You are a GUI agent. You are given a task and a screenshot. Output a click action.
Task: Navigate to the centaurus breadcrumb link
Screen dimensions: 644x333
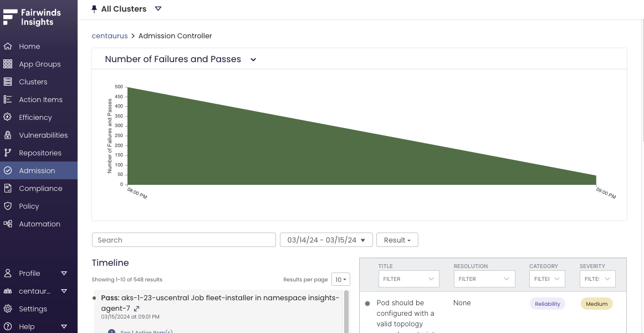109,36
